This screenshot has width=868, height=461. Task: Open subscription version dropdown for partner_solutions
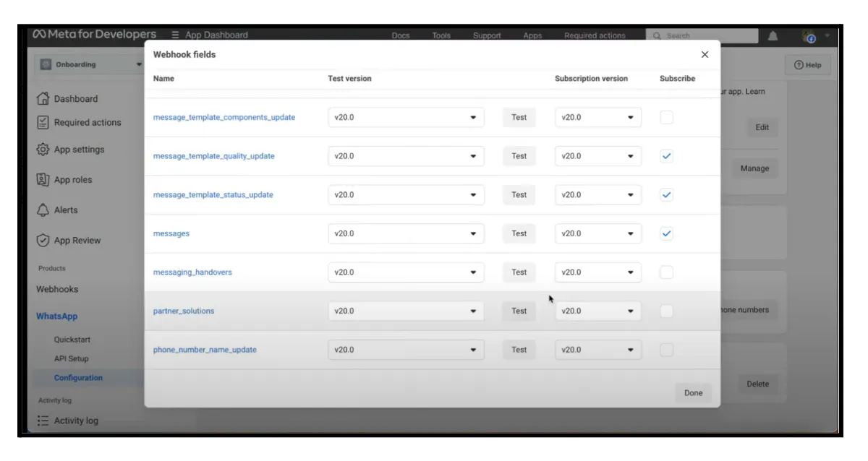tap(597, 311)
